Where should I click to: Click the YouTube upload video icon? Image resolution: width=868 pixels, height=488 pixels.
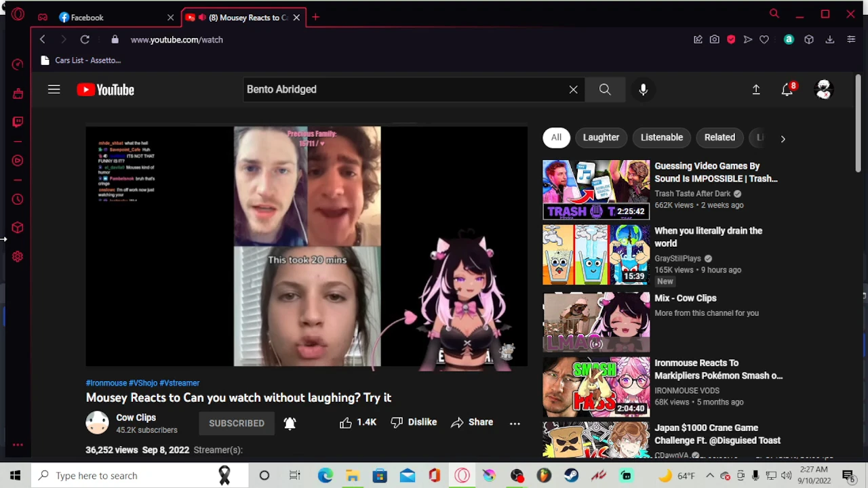[755, 89]
